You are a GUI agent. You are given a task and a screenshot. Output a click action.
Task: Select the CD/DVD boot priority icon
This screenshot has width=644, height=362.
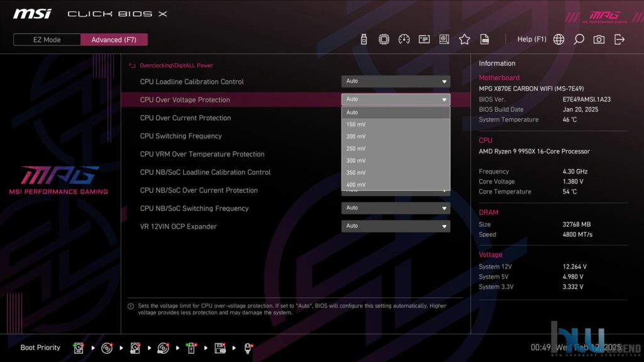[107, 348]
